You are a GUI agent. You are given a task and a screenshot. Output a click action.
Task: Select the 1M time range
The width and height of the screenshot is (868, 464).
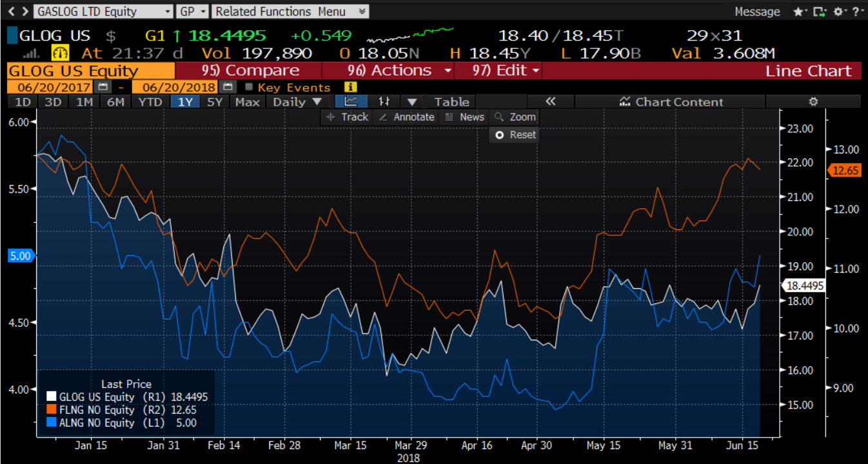(84, 102)
